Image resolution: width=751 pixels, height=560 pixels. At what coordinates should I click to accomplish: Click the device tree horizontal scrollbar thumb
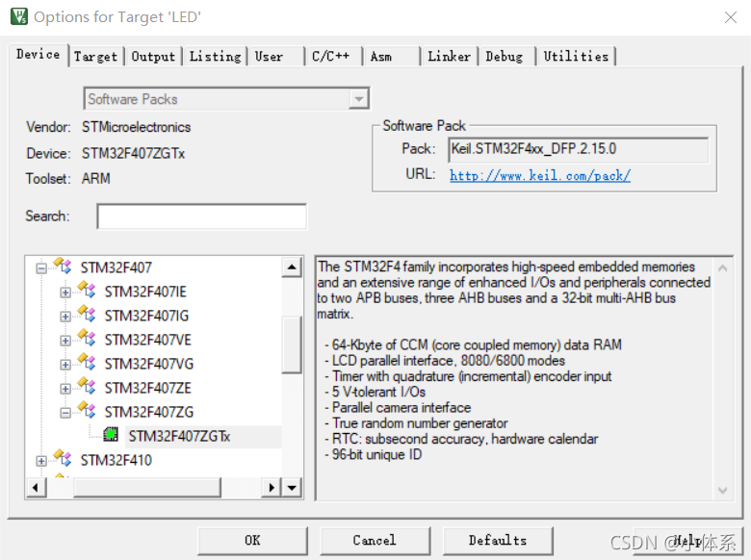coord(146,488)
